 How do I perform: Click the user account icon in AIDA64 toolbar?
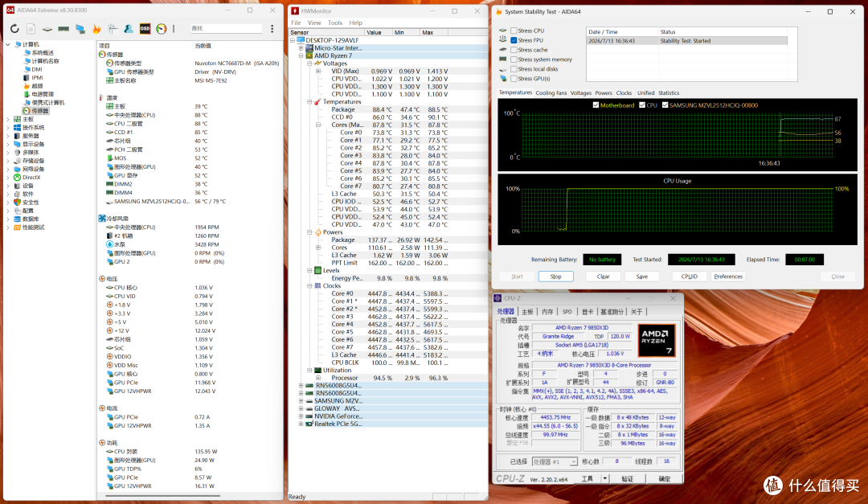click(129, 29)
